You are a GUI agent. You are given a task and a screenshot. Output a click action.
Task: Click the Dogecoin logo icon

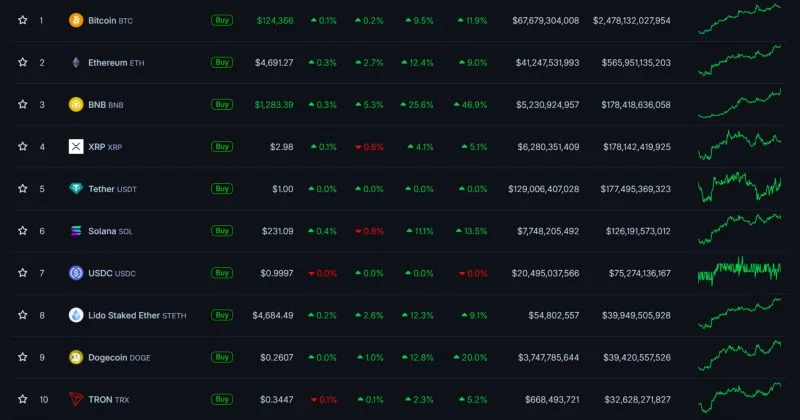tap(75, 357)
